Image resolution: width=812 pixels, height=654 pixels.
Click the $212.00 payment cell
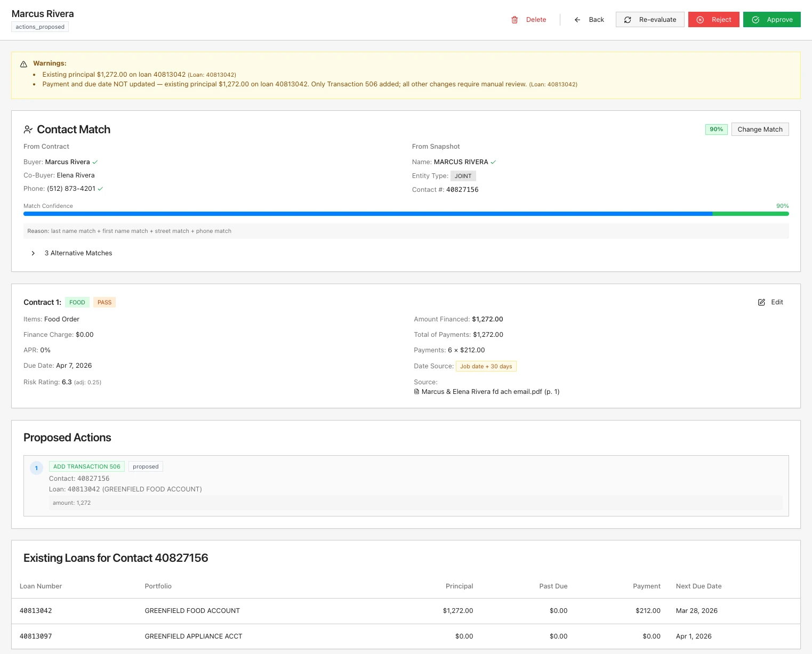(648, 611)
